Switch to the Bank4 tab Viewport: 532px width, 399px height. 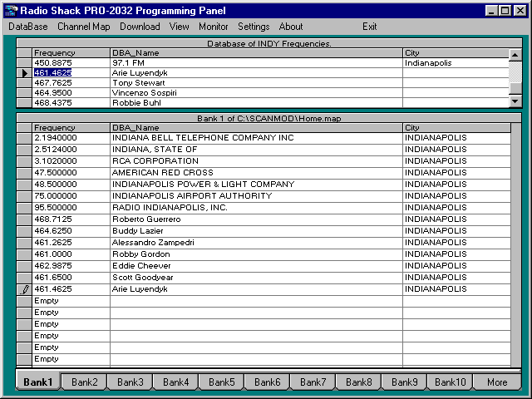point(175,382)
